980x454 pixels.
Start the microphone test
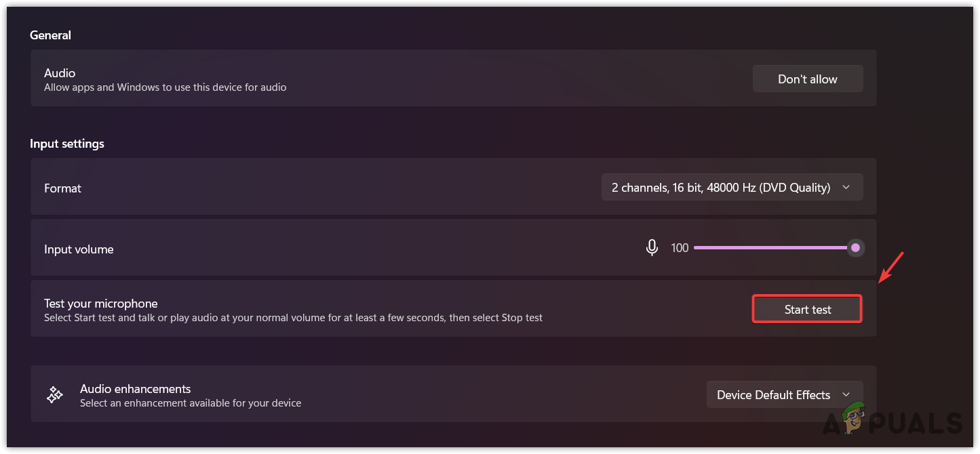(x=807, y=310)
